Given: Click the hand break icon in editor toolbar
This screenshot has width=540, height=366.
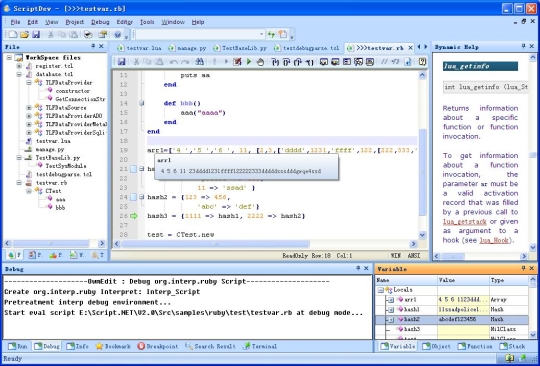Looking at the screenshot, I should [x=260, y=62].
